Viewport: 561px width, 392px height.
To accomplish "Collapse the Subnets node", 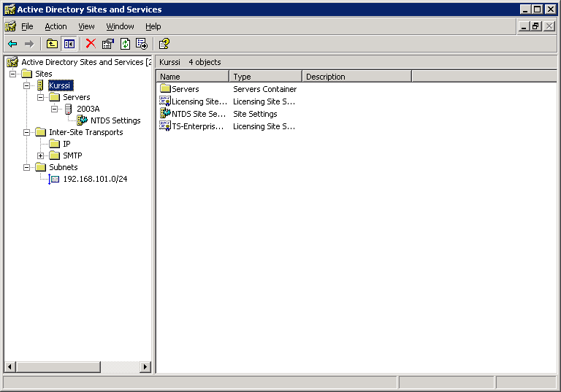I will (x=26, y=167).
